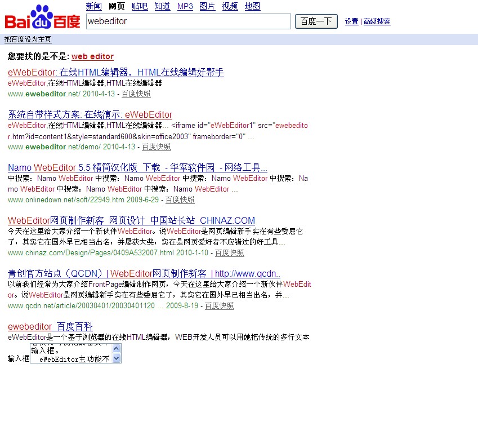View 百度快照 for the qcdn.net result
The image size is (478, 448).
[x=219, y=306]
